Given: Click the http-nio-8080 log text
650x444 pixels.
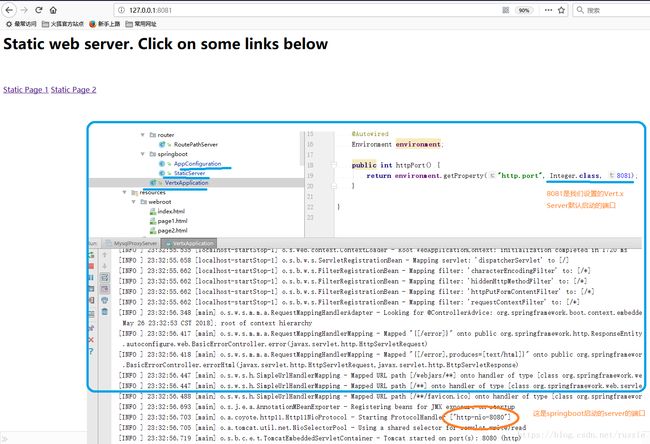Looking at the screenshot, I should 480,417.
